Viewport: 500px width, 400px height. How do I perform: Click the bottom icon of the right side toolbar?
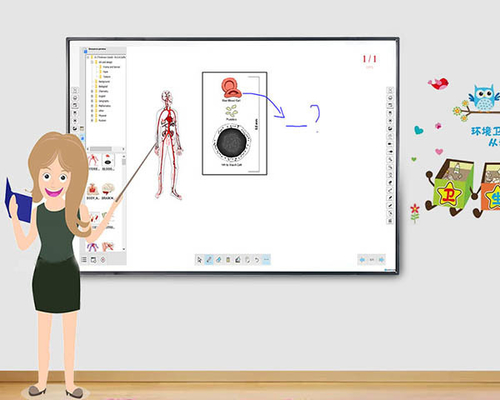tap(390, 221)
